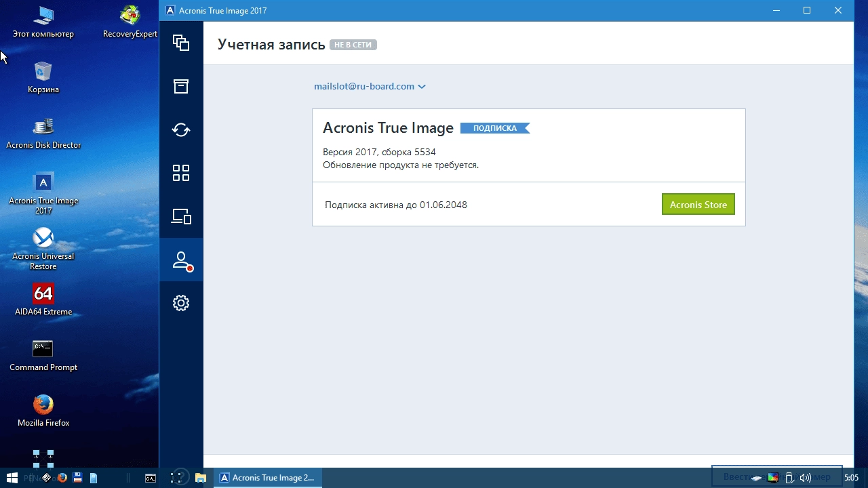Image resolution: width=868 pixels, height=488 pixels.
Task: Click the blue document taskbar icon
Action: coord(94,478)
